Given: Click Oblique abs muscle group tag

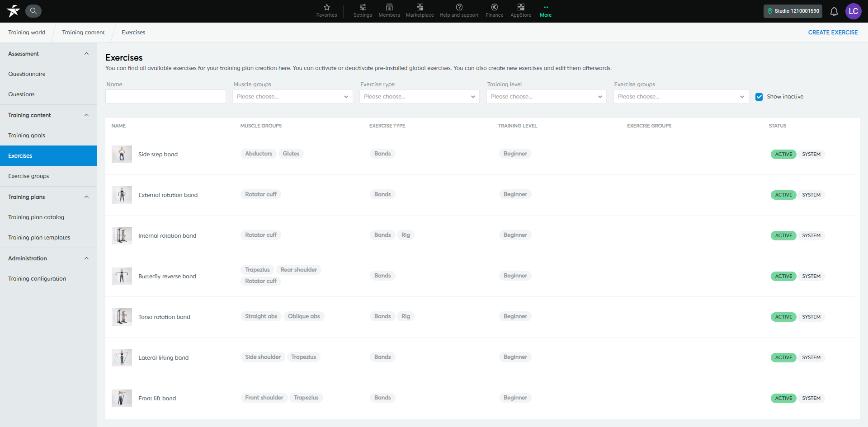Looking at the screenshot, I should [304, 316].
